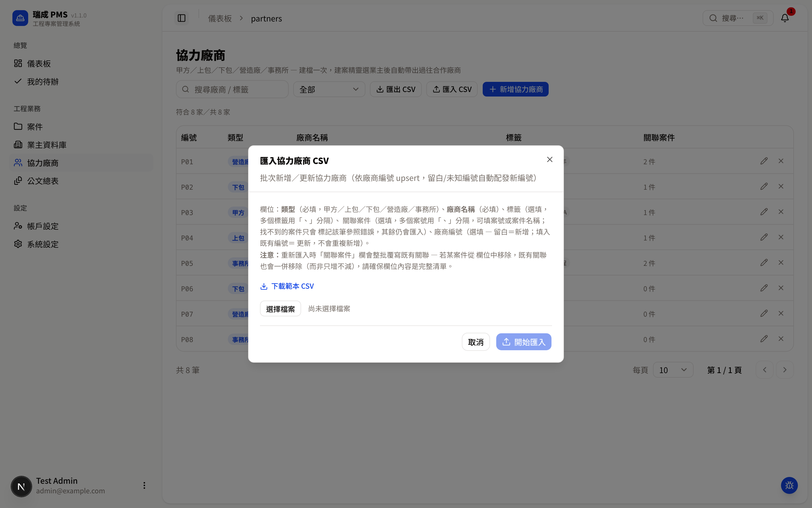Open 儀表板 in the sidebar

coord(81,63)
